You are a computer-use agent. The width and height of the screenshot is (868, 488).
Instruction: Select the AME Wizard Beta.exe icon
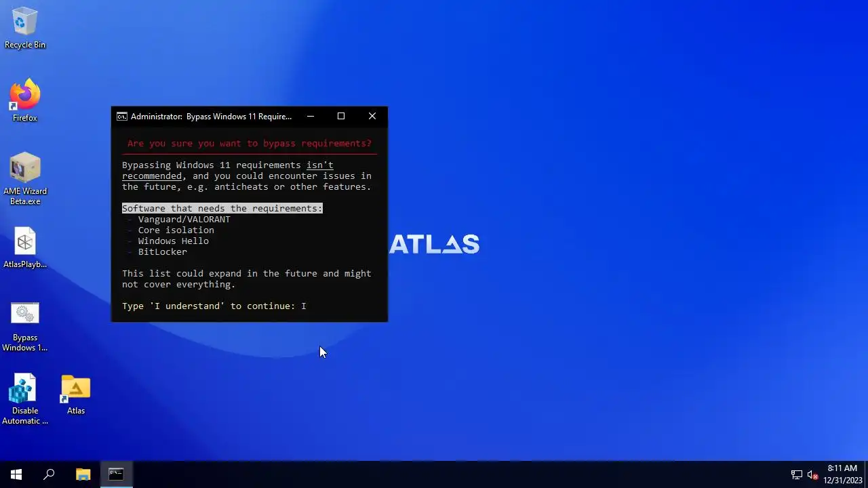click(x=25, y=179)
